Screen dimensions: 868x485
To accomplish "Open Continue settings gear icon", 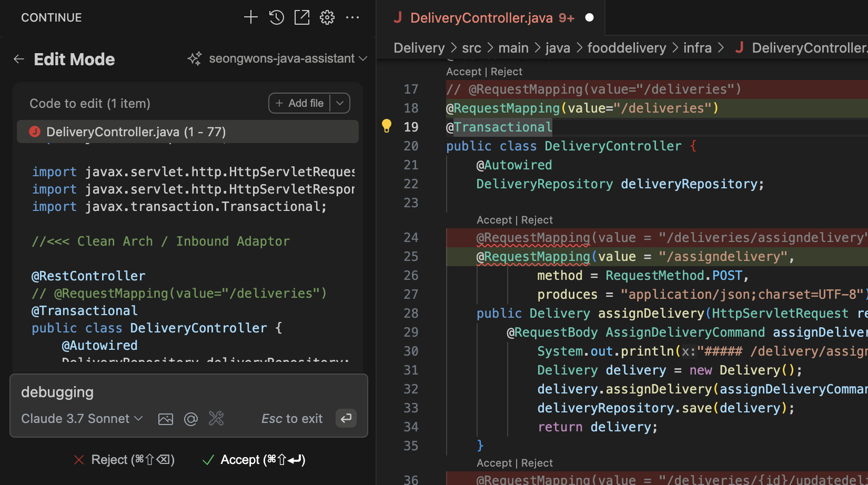I will tap(327, 17).
